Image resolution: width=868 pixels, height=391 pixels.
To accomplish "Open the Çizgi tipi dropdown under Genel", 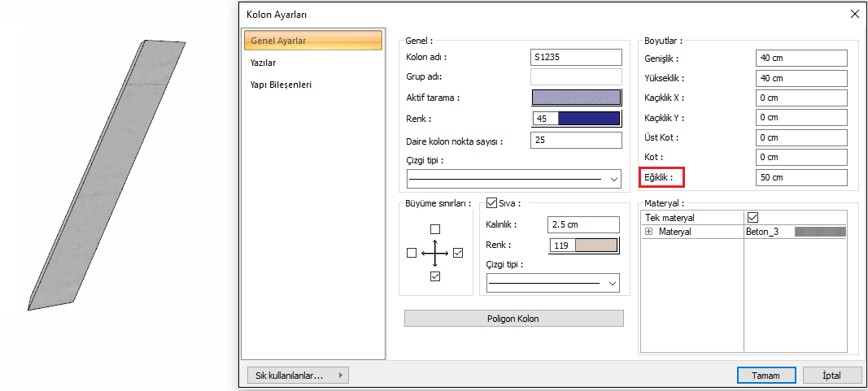I will [514, 179].
